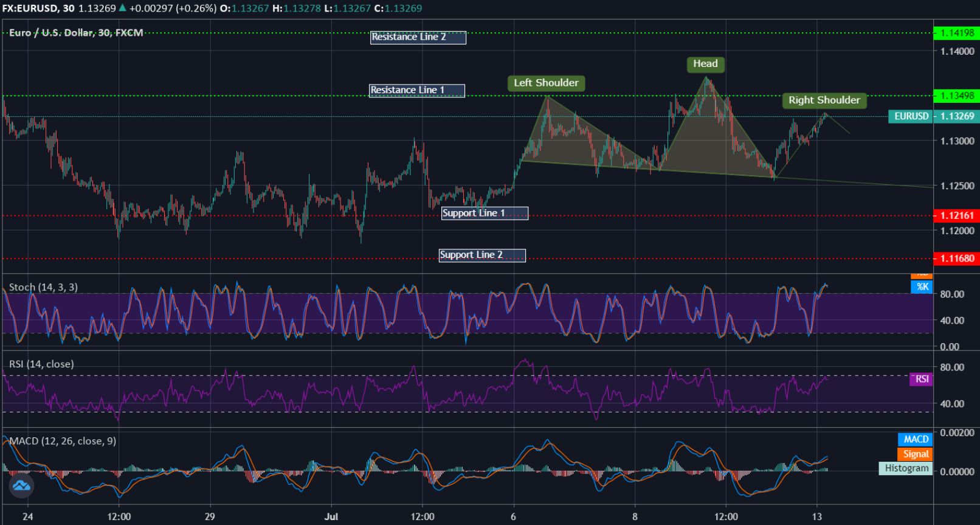Viewport: 980px width, 525px height.
Task: Click the Histogram legend tag
Action: 906,468
